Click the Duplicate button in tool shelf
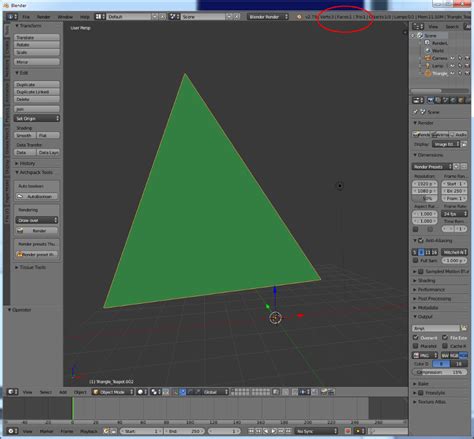 click(37, 85)
